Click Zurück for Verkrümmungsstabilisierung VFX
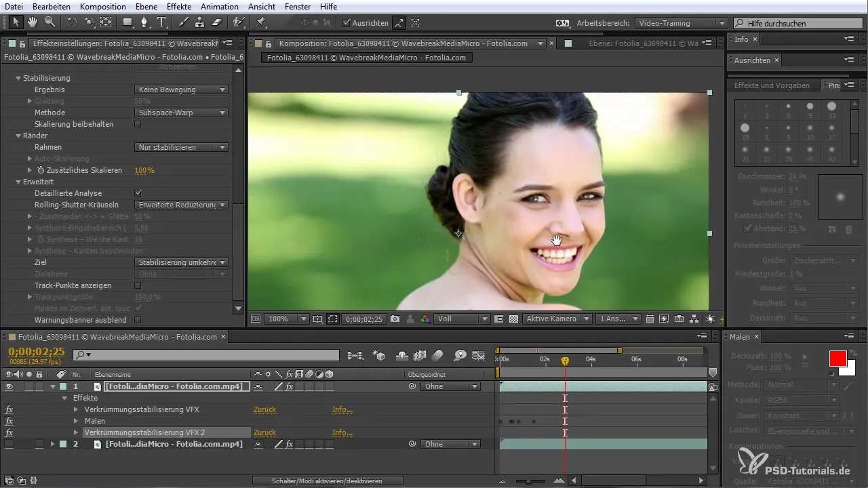Image resolution: width=868 pixels, height=488 pixels. pos(264,410)
